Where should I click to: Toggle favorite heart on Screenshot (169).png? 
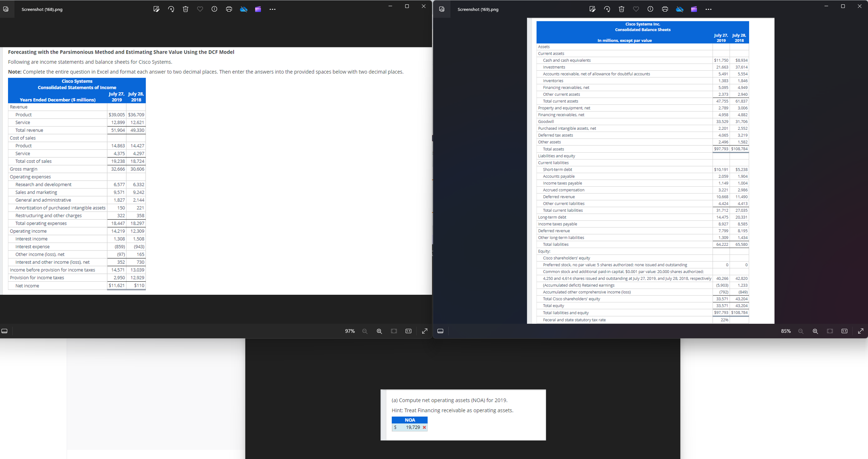[x=636, y=9]
